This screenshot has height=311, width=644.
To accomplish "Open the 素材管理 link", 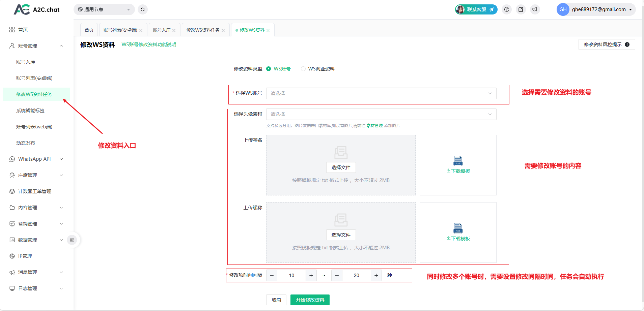I will pyautogui.click(x=374, y=126).
